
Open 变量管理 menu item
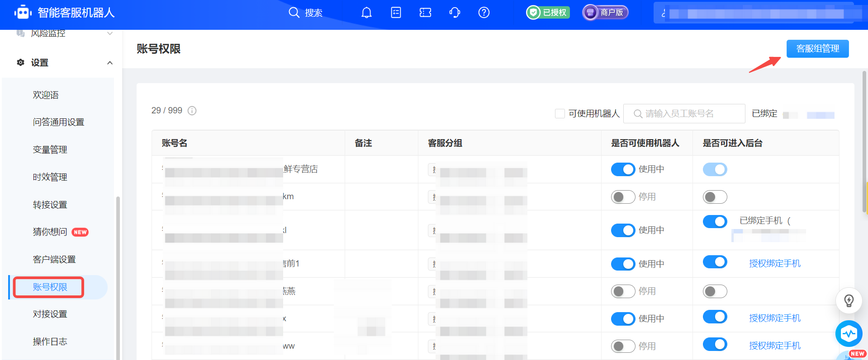click(50, 150)
